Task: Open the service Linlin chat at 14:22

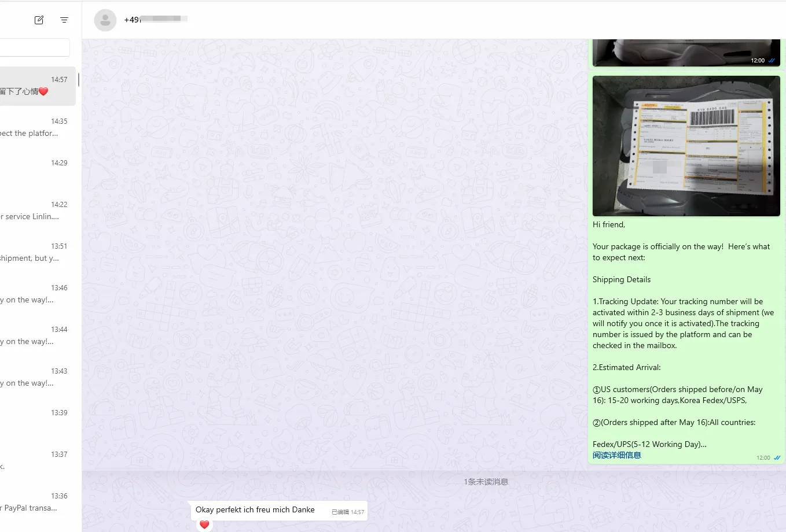Action: coord(38,211)
